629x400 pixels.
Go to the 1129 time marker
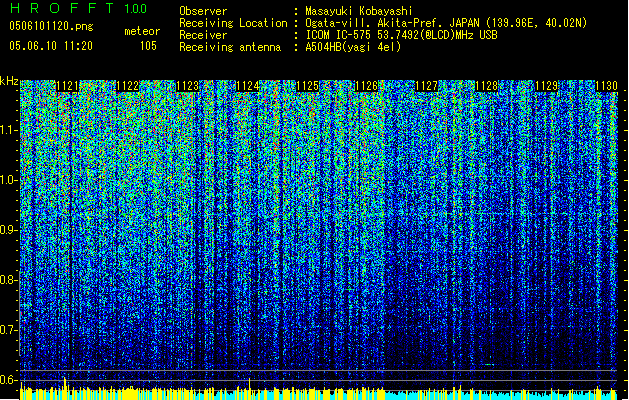546,87
